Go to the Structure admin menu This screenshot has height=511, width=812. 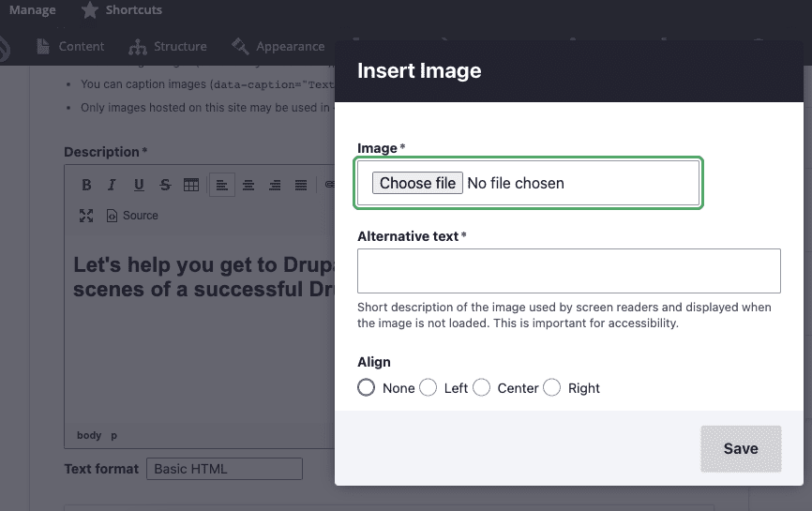(169, 46)
